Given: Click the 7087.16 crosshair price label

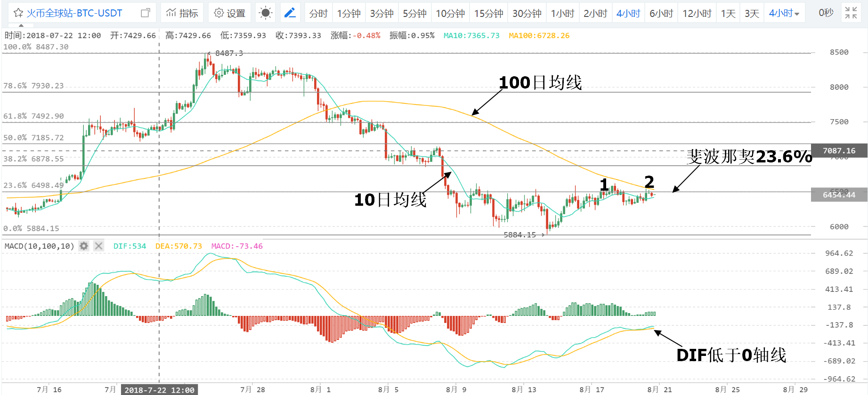Looking at the screenshot, I should [839, 151].
